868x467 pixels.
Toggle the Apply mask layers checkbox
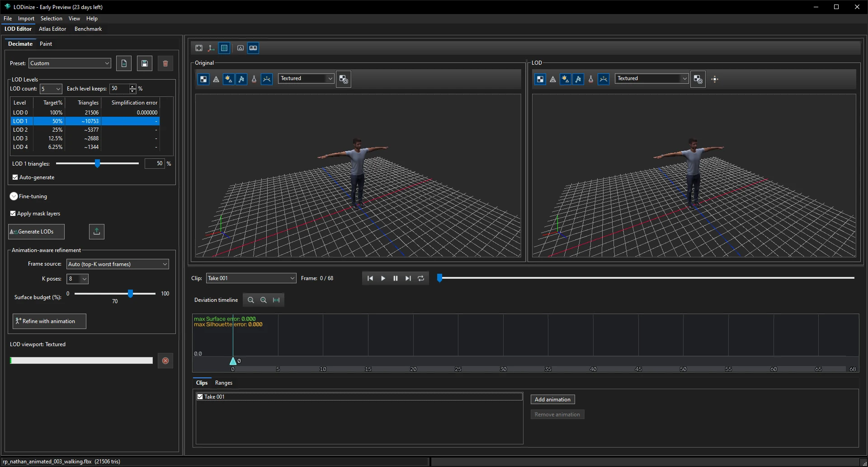[x=13, y=214]
